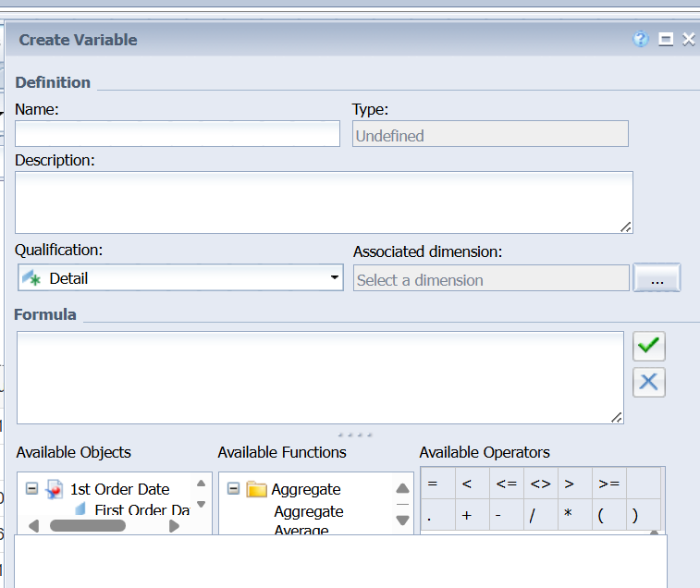Viewport: 700px width, 588px height.
Task: Insert the greater-than-or-equal operator
Action: tap(608, 484)
